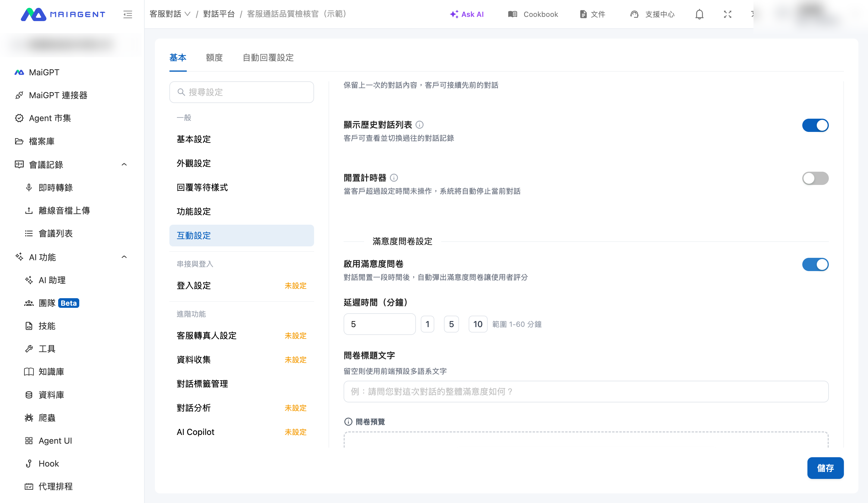Click info icon next to 閒置計時器
This screenshot has height=503, width=868.
[394, 178]
